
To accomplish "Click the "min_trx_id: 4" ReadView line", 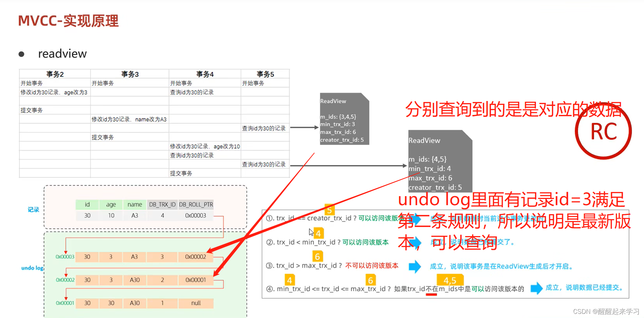I will pyautogui.click(x=430, y=169).
